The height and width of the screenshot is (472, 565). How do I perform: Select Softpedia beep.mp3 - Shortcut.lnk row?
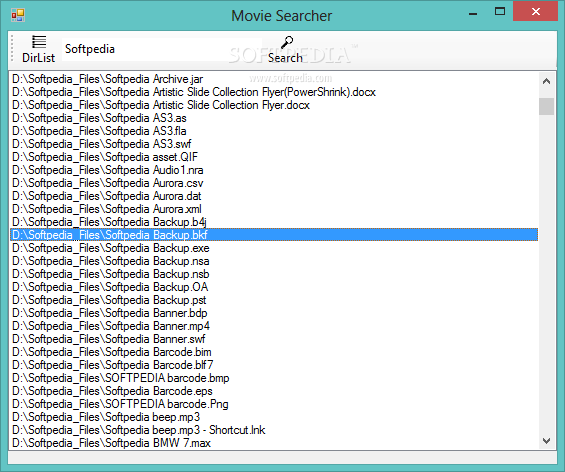pyautogui.click(x=274, y=430)
